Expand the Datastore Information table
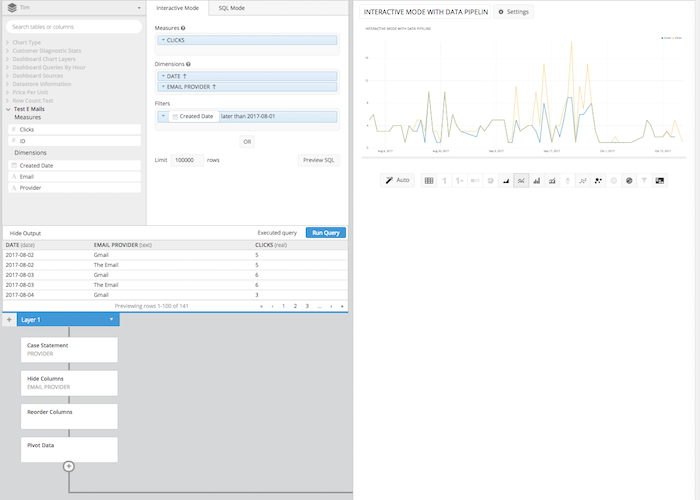 (8, 84)
